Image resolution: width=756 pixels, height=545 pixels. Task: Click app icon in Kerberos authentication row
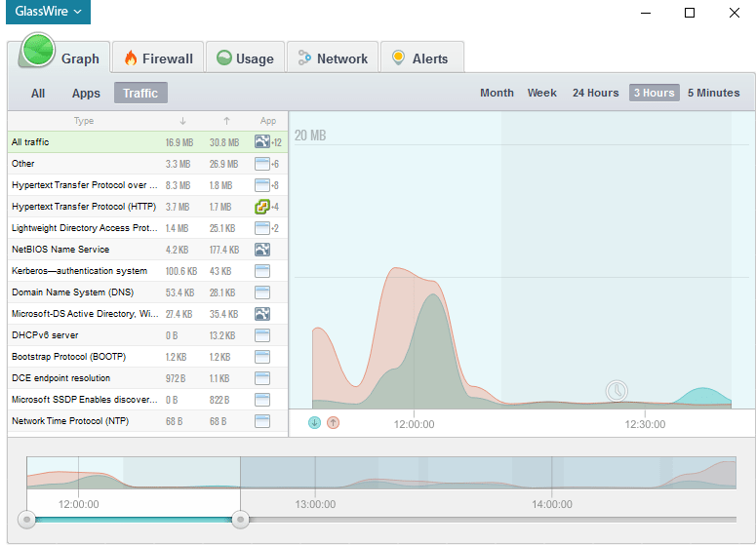[x=262, y=271]
